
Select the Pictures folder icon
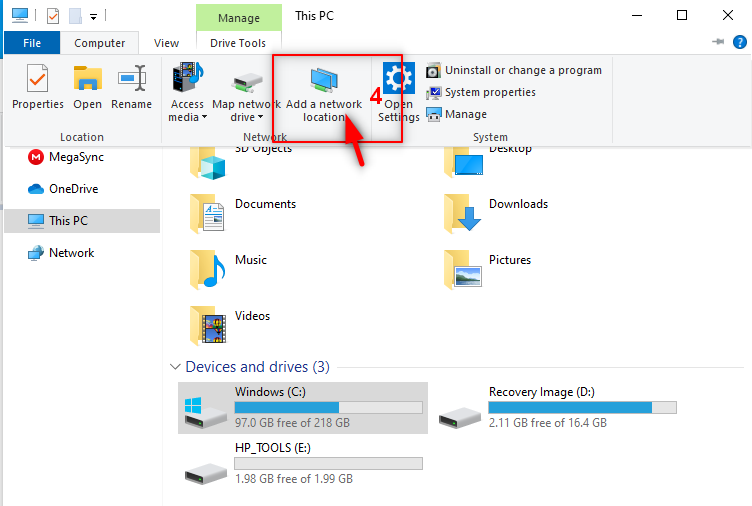point(463,270)
